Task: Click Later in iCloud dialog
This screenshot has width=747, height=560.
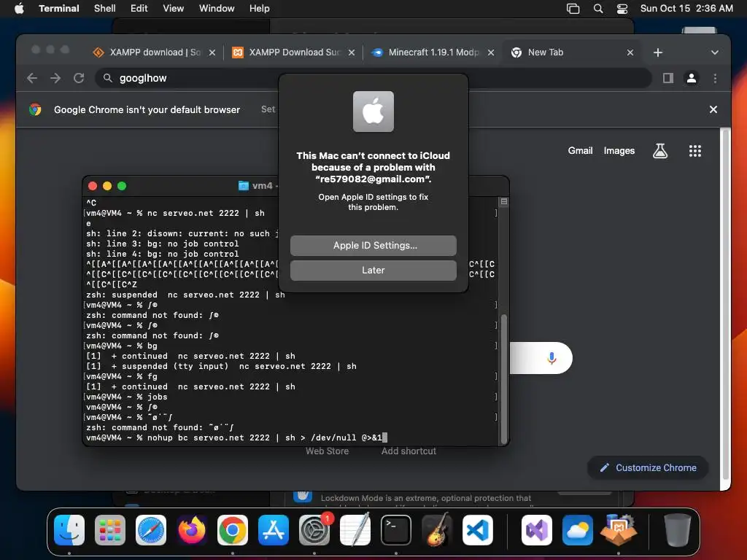Action: [373, 270]
